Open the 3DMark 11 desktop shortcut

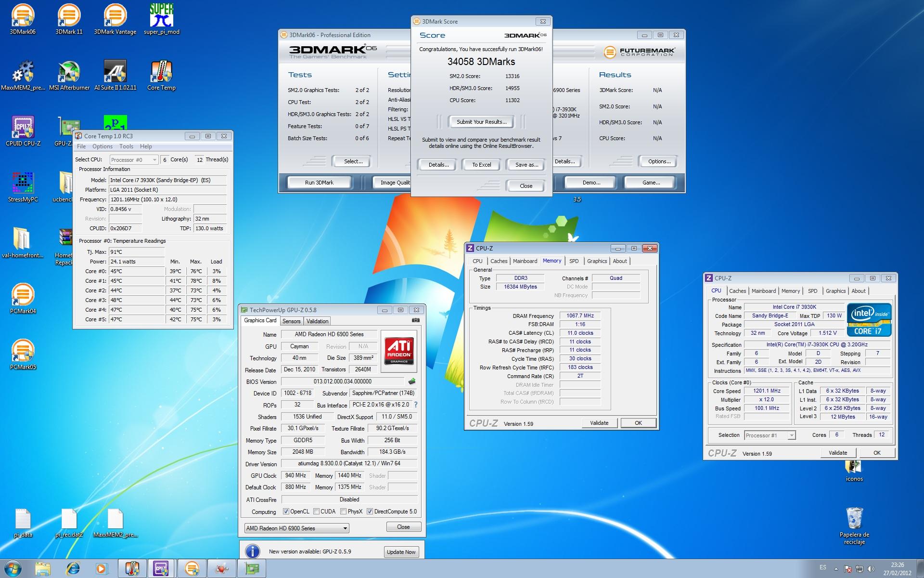click(69, 19)
